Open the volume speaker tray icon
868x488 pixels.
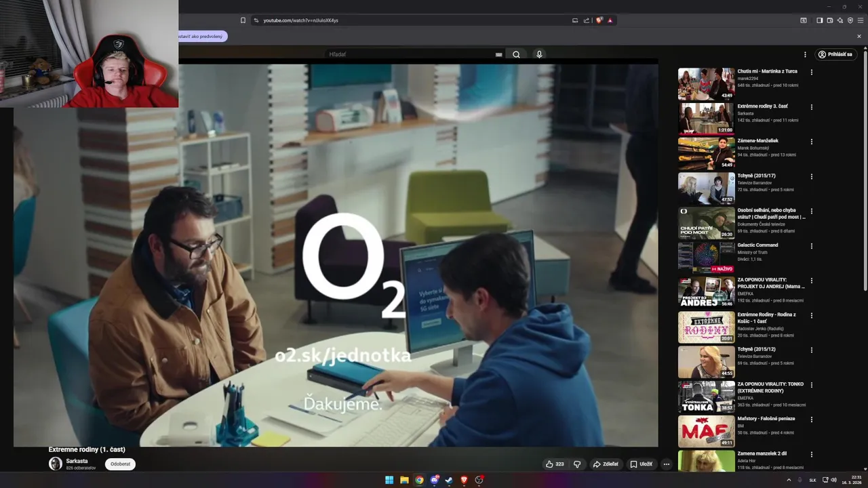[833, 480]
